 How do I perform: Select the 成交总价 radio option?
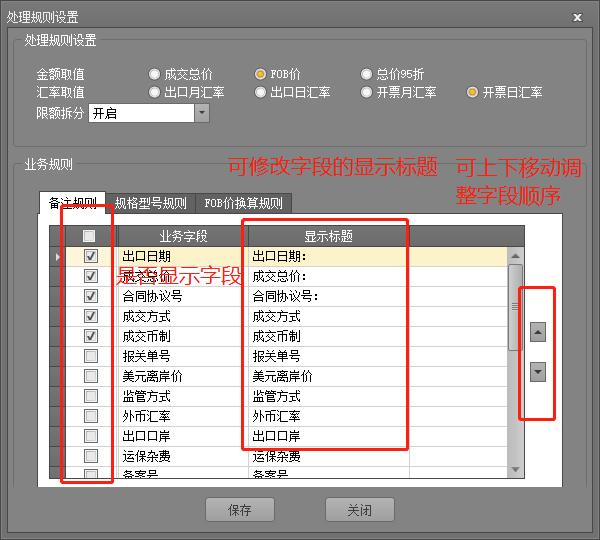click(154, 74)
